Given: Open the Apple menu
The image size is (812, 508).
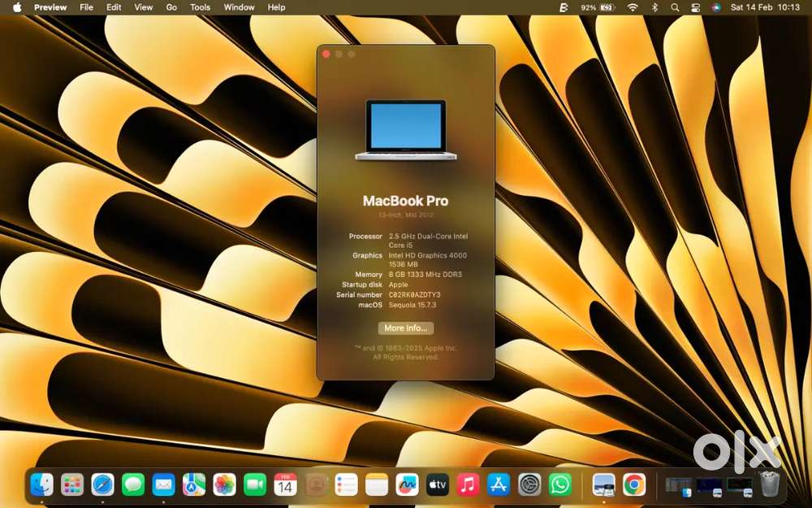Looking at the screenshot, I should 17,7.
